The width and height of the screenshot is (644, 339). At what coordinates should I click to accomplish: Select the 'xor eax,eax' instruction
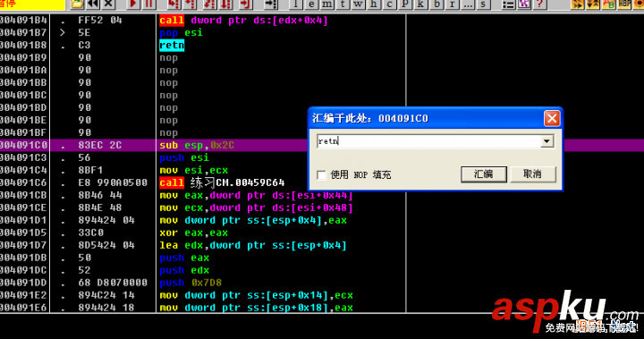point(193,233)
